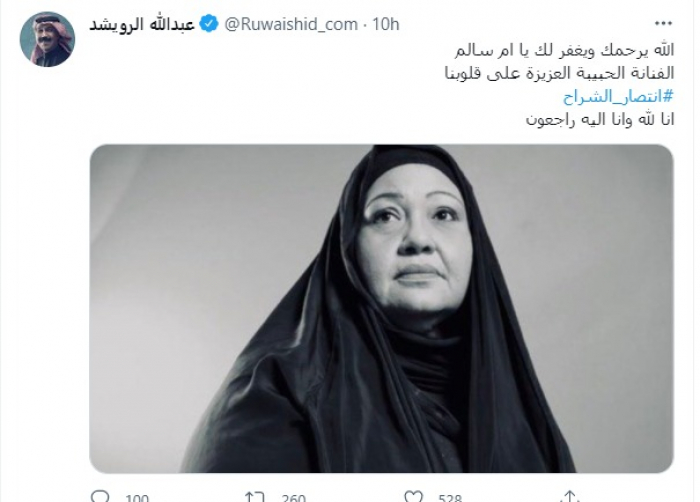Open the author's profile picture
The height and width of the screenshot is (502, 700).
point(47,39)
